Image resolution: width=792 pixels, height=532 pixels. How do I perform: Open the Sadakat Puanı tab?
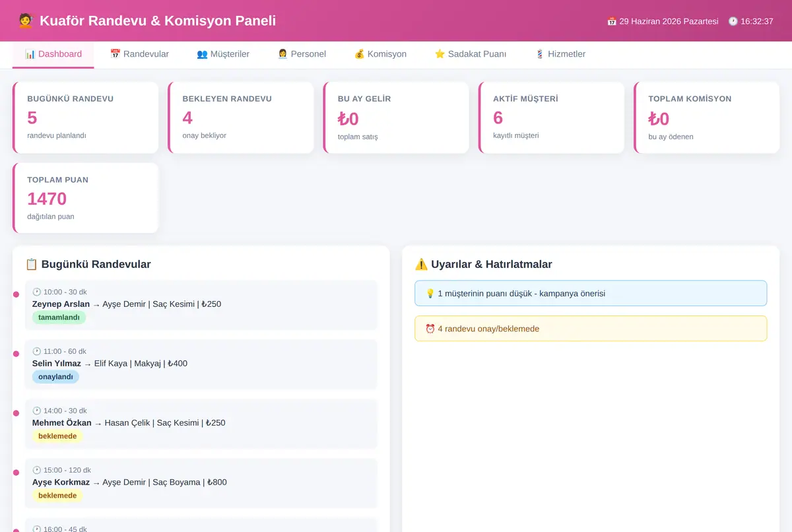tap(471, 54)
